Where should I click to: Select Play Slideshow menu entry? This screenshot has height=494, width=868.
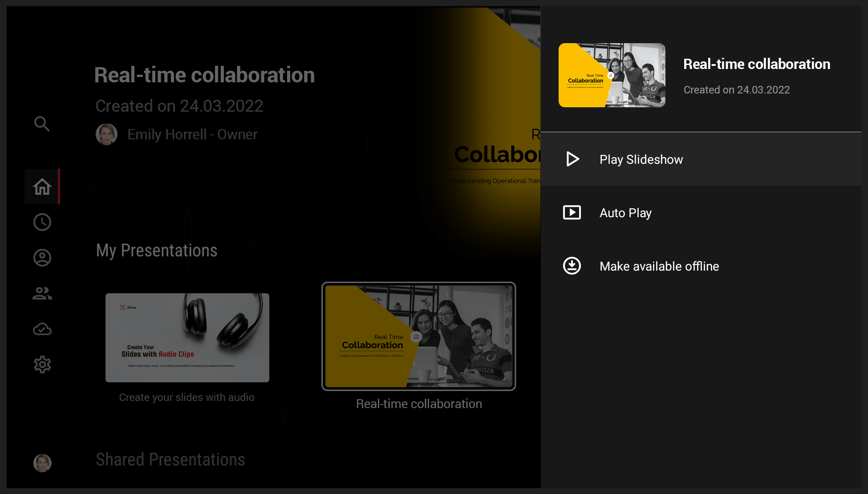[641, 159]
